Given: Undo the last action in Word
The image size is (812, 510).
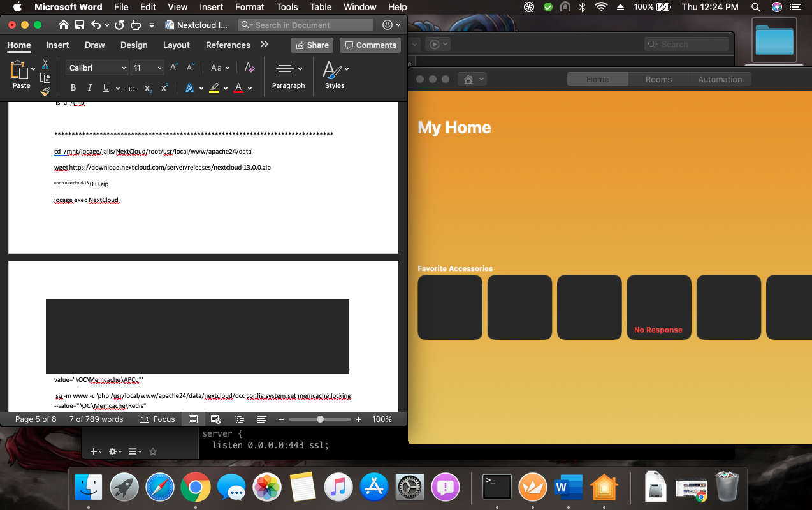Looking at the screenshot, I should click(96, 25).
